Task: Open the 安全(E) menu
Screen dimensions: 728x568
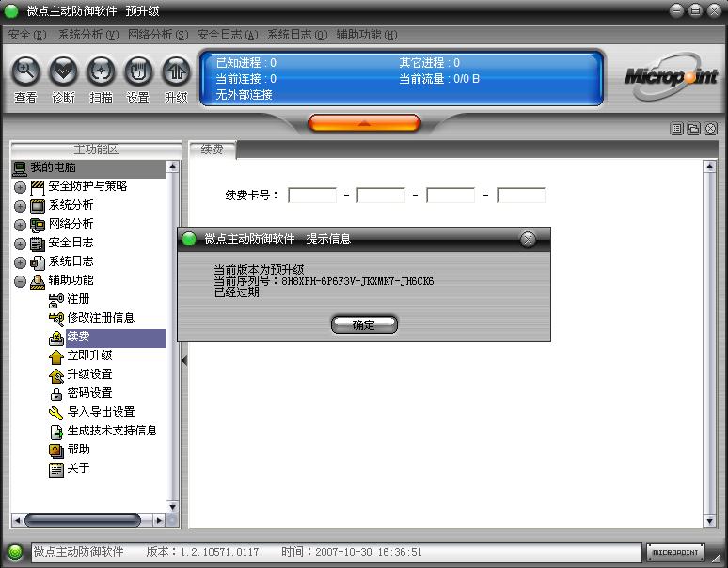Action: 27,35
